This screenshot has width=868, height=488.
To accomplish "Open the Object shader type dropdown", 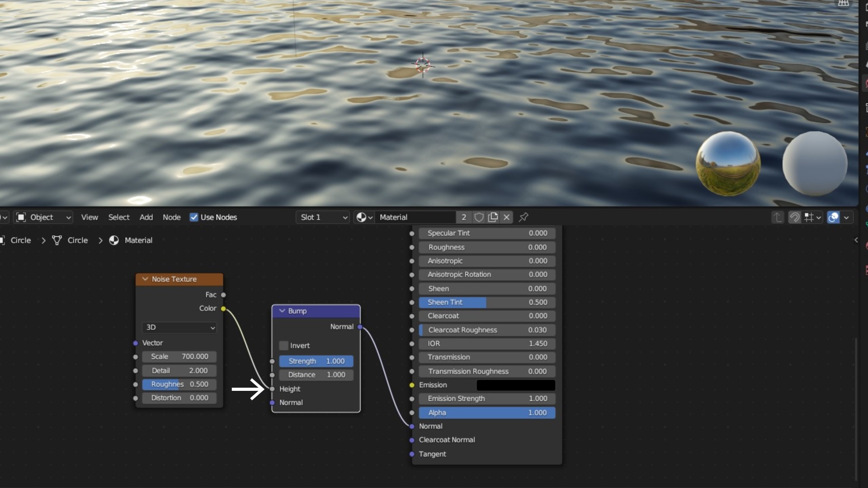I will tap(43, 217).
